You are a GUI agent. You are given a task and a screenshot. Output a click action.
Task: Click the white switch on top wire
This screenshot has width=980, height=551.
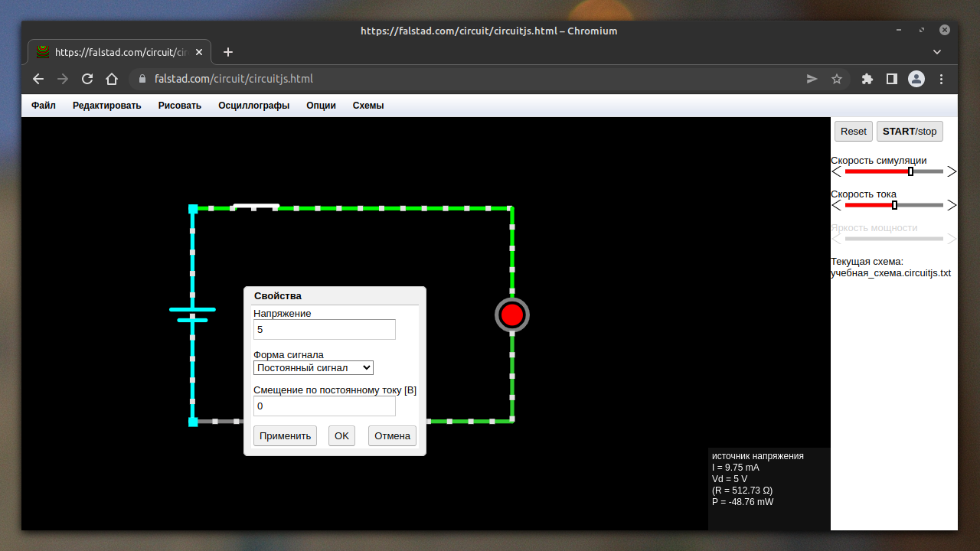pyautogui.click(x=256, y=206)
